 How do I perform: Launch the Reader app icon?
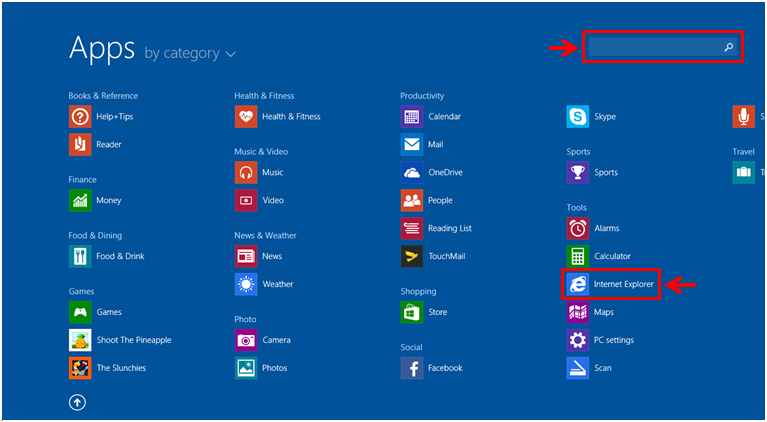pyautogui.click(x=80, y=145)
